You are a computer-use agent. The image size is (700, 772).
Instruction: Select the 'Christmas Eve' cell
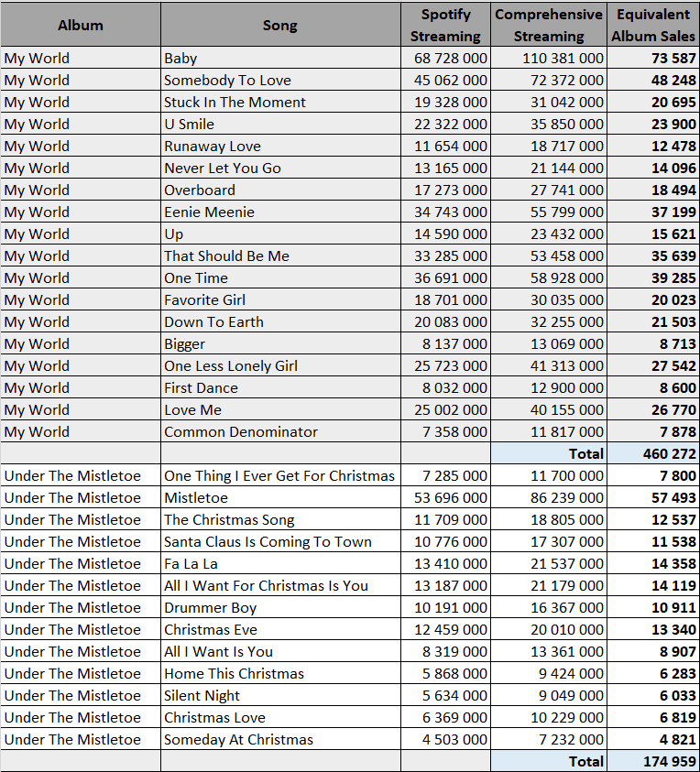click(280, 630)
